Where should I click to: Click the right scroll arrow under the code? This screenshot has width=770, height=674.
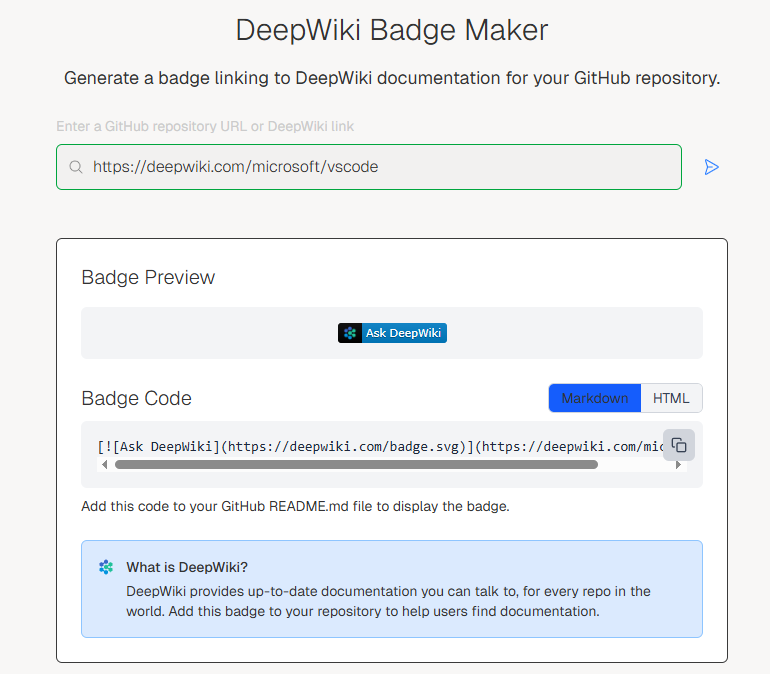point(678,464)
